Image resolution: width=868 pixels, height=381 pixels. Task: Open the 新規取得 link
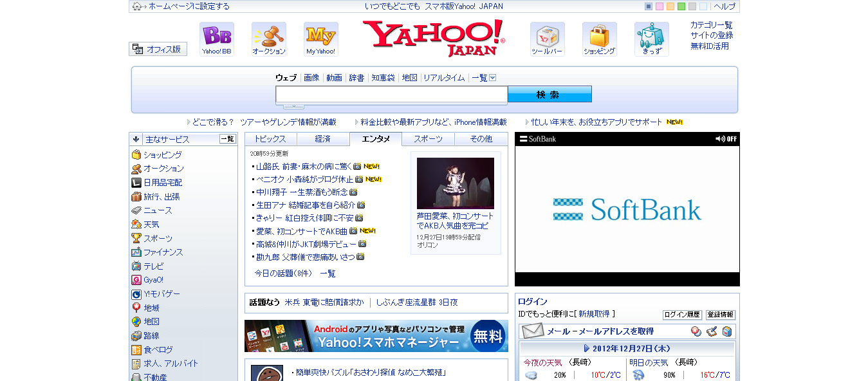(x=594, y=314)
